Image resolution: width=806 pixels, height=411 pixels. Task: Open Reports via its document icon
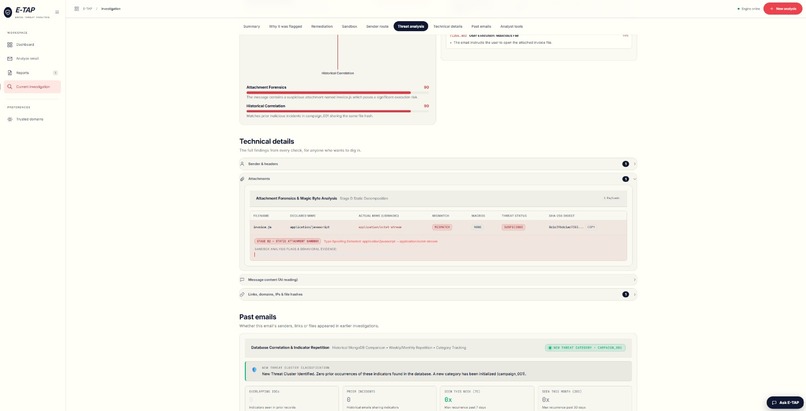10,73
